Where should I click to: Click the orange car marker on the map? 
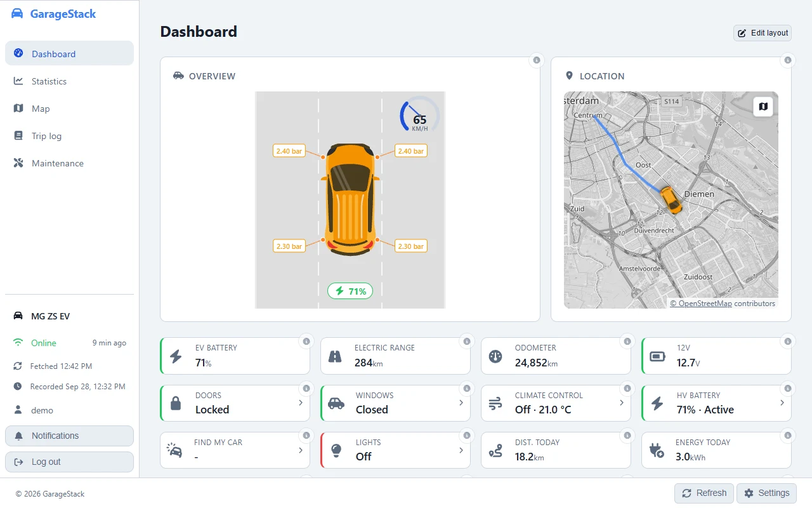[x=671, y=199]
